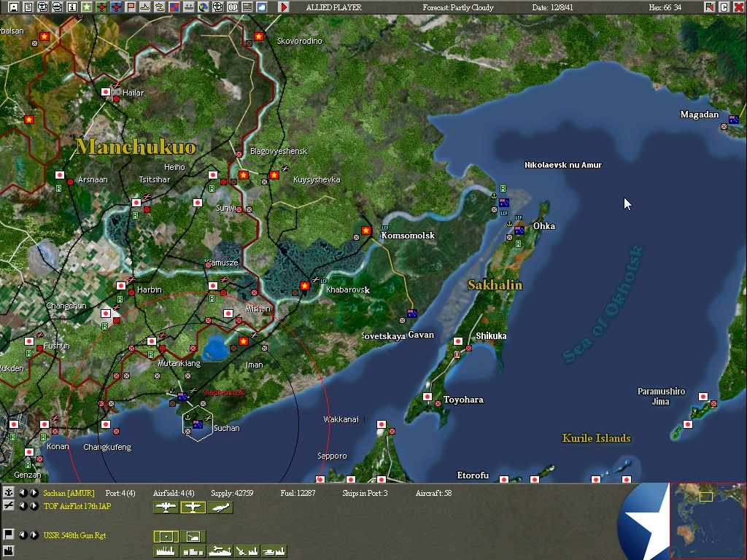Open the circled aircraft info icon

click(x=43, y=7)
